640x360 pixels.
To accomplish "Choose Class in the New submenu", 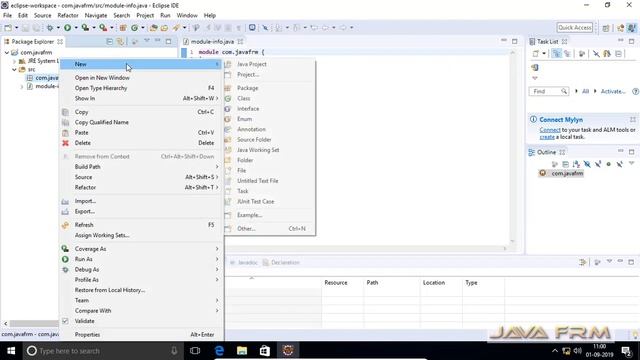I will point(269,98).
